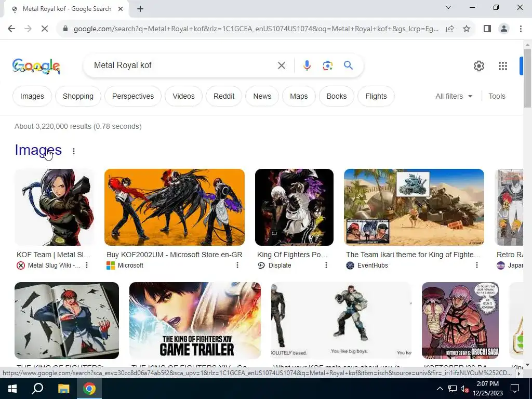Screen dimensions: 532x399
Task: Open the Chrome profile avatar
Action: pyautogui.click(x=504, y=29)
